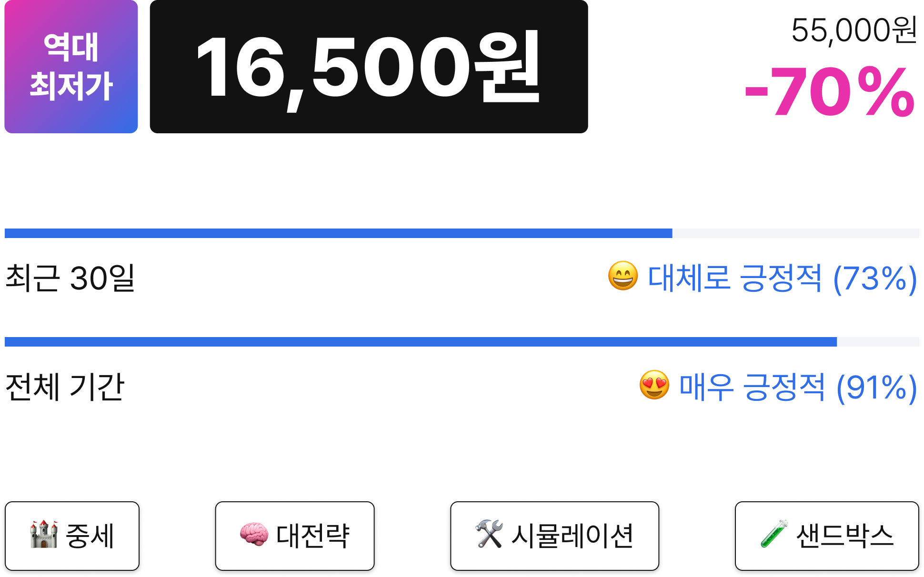Select the 중세 tag button
924x577 pixels.
coord(72,536)
